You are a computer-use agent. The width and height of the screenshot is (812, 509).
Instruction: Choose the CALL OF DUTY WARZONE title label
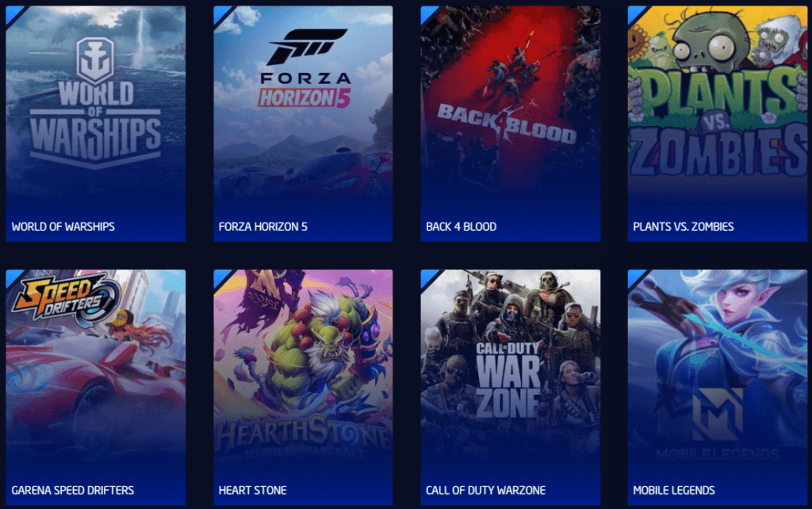486,490
